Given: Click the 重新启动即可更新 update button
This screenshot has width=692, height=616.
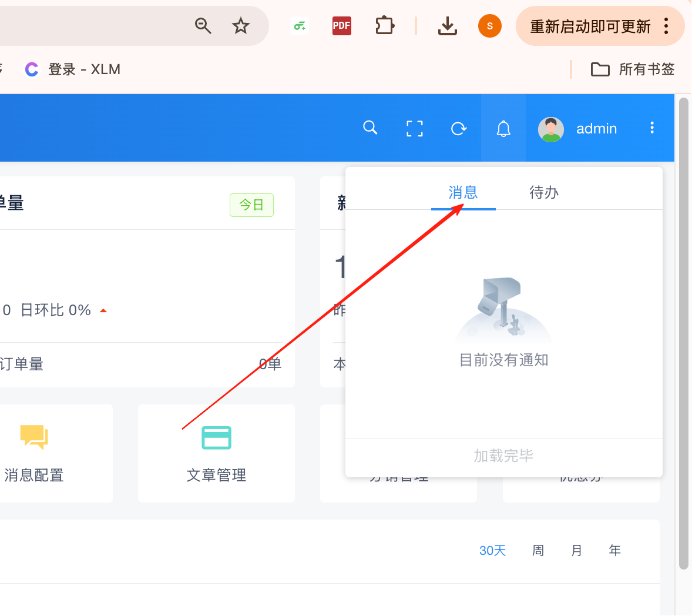Looking at the screenshot, I should click(590, 26).
